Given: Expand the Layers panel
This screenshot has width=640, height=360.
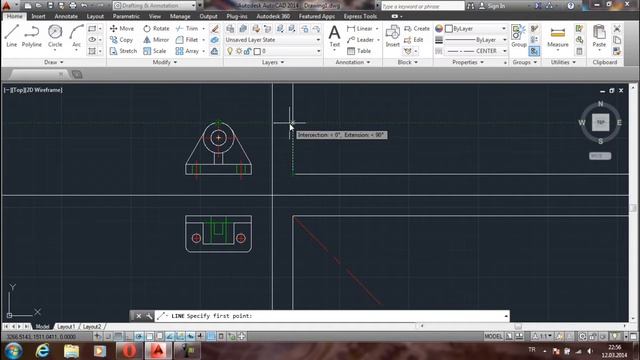Looking at the screenshot, I should pos(273,62).
